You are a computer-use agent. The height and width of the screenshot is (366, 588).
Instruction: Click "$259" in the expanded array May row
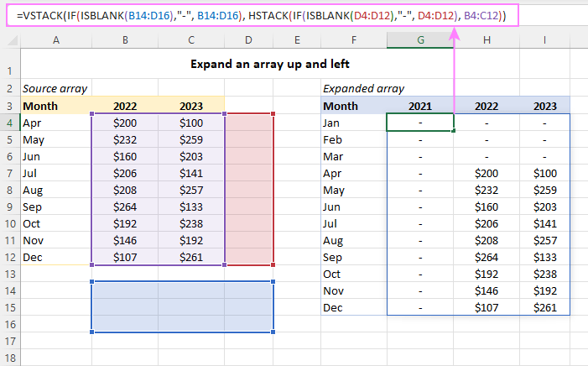coord(545,190)
